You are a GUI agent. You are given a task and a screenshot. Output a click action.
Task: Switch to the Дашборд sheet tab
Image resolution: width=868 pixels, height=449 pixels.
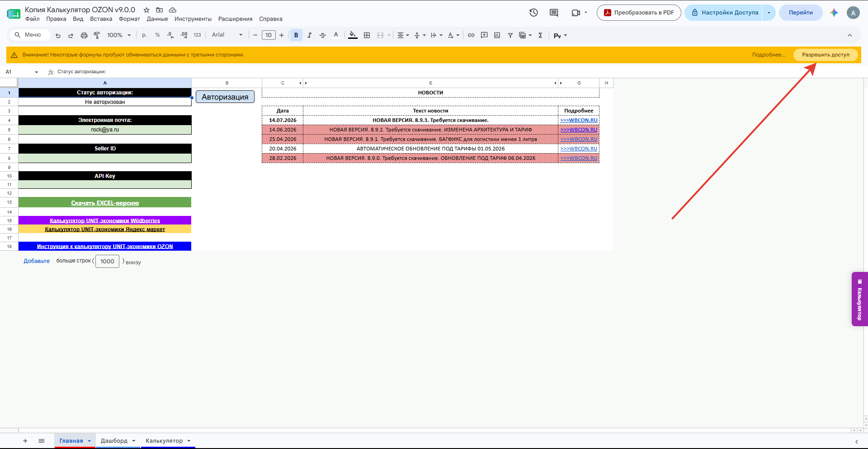(118, 441)
